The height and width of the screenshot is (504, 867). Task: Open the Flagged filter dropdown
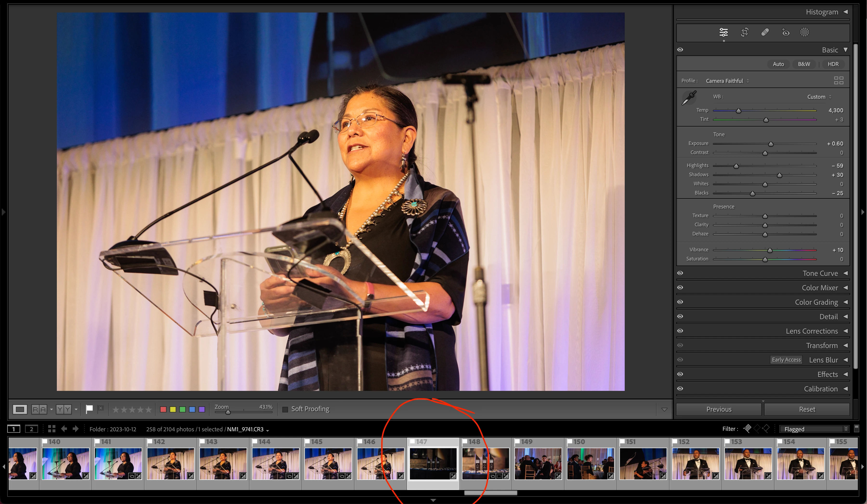click(x=814, y=429)
